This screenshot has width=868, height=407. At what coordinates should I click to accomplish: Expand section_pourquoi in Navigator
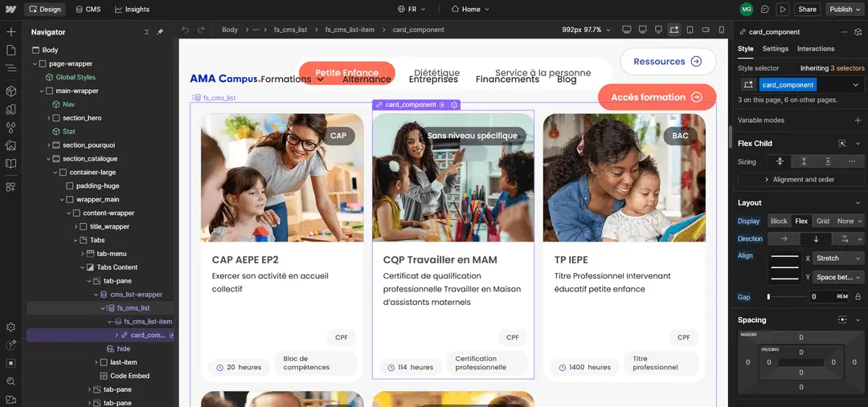[49, 144]
